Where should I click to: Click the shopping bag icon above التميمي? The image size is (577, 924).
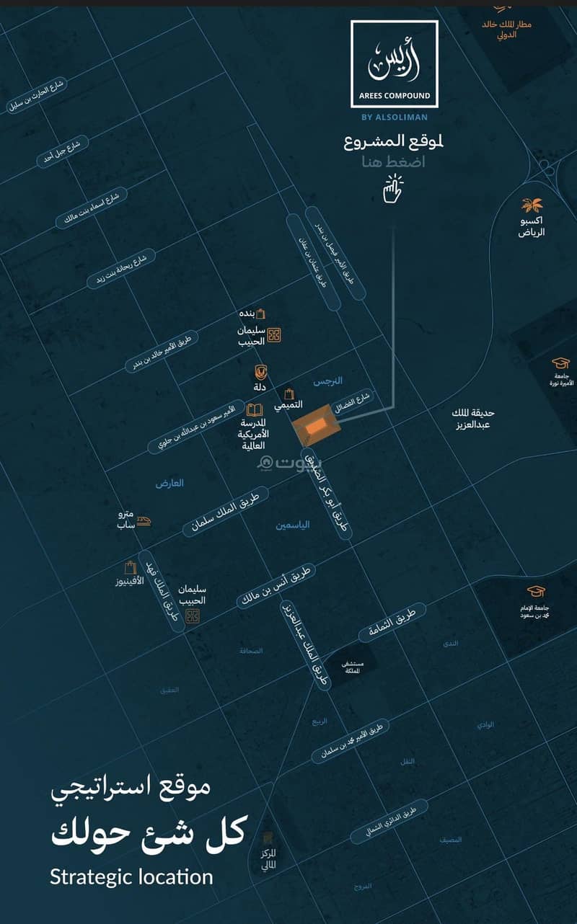pos(289,394)
